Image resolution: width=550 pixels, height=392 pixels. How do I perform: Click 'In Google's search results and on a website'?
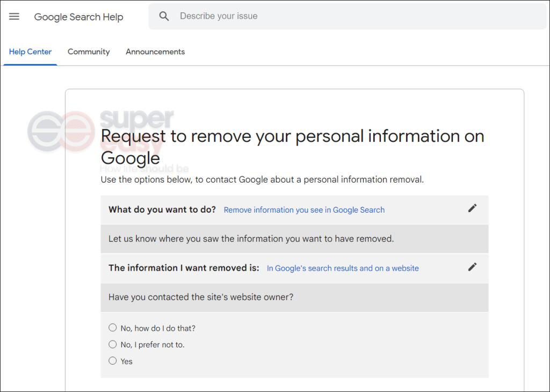point(343,268)
